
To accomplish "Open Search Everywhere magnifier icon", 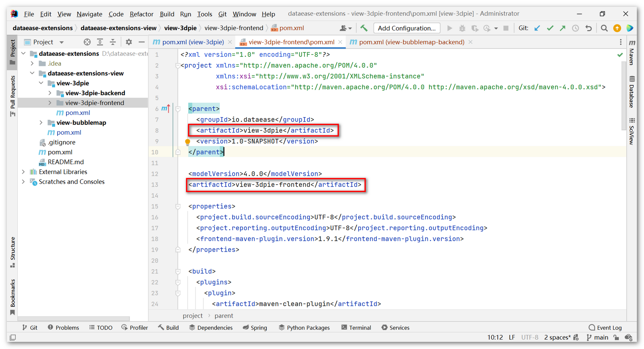I will [x=604, y=28].
